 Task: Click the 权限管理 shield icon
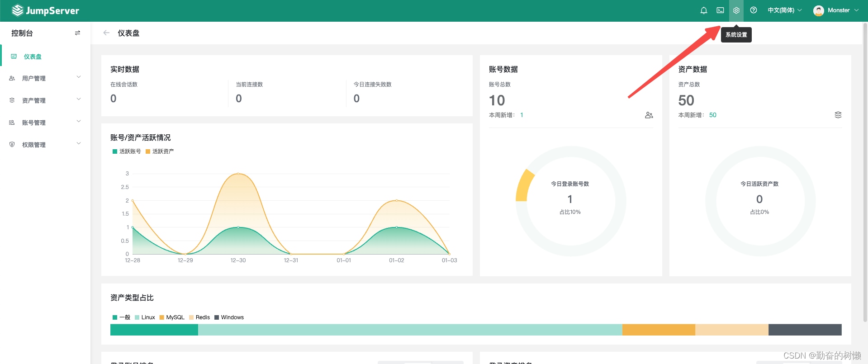[12, 145]
